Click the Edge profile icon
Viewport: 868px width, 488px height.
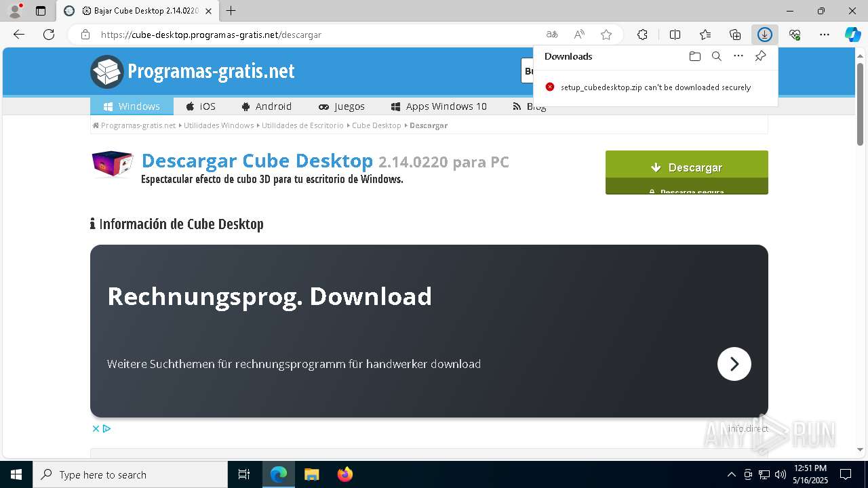click(x=14, y=11)
